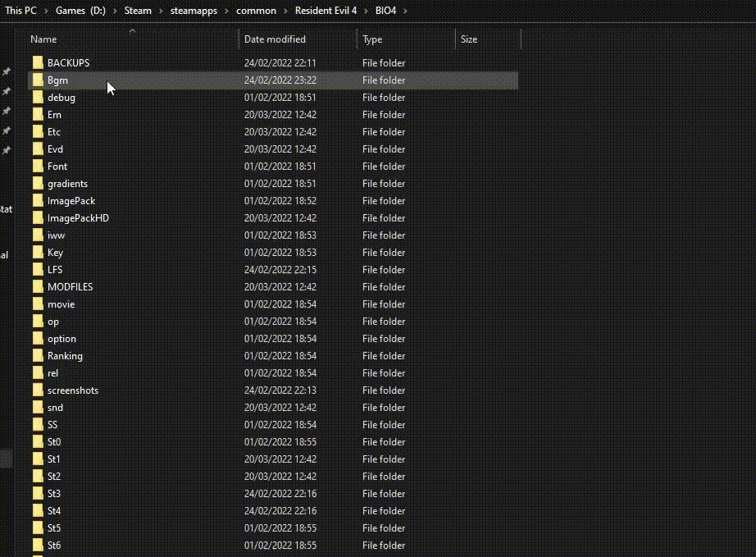The height and width of the screenshot is (557, 756).
Task: Click the BACKUPS folder icon
Action: (x=38, y=63)
